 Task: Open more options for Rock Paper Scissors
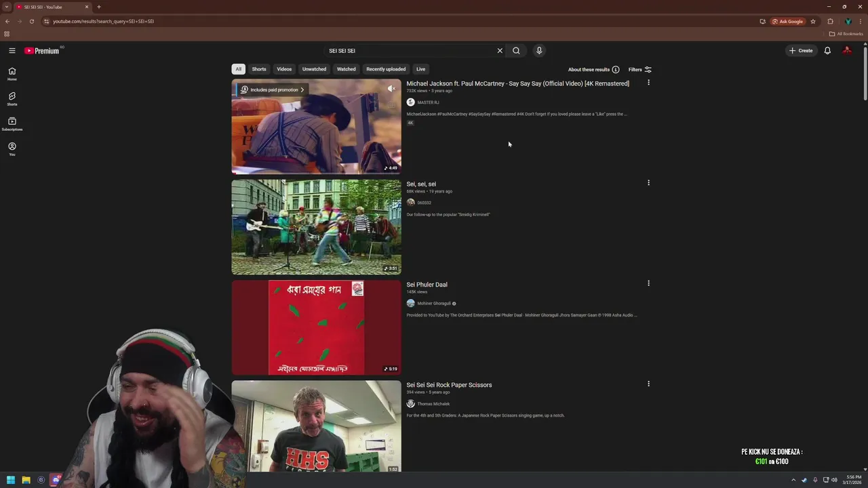(648, 384)
